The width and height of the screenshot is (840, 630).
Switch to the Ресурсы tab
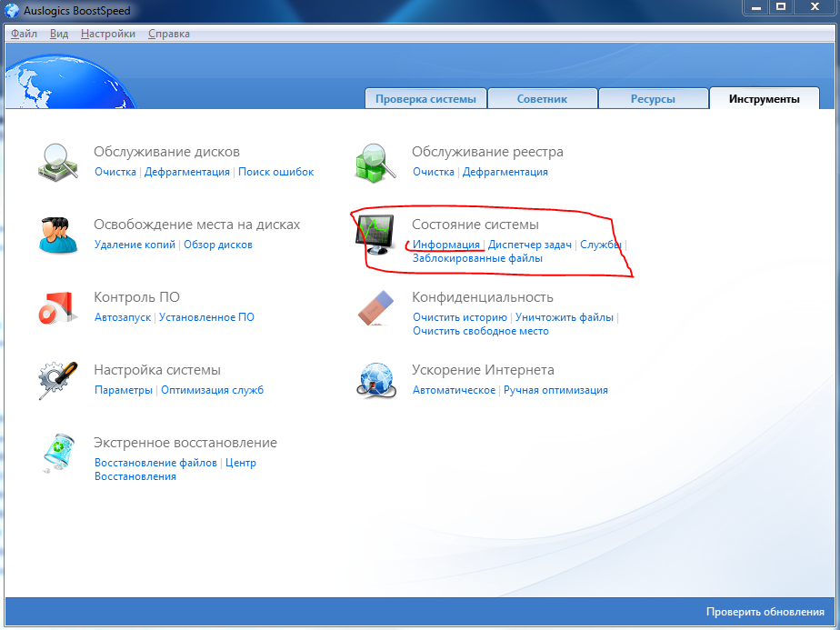coord(653,98)
